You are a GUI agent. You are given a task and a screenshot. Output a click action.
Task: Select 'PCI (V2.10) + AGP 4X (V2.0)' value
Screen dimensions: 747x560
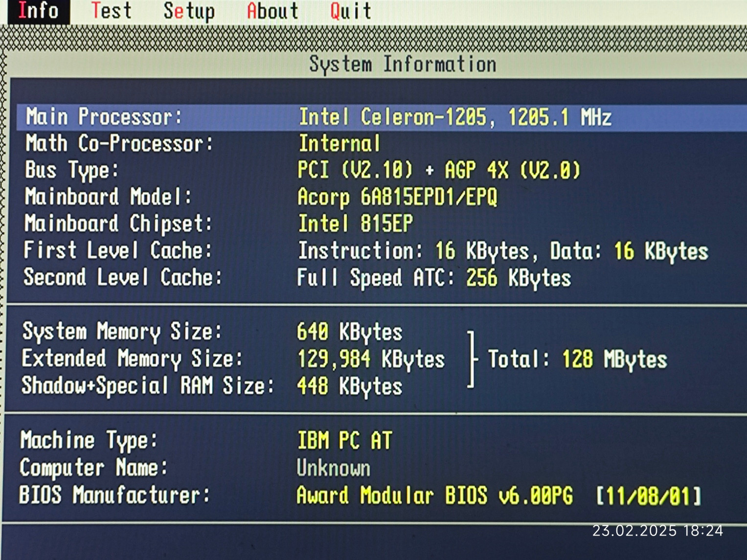[439, 170]
